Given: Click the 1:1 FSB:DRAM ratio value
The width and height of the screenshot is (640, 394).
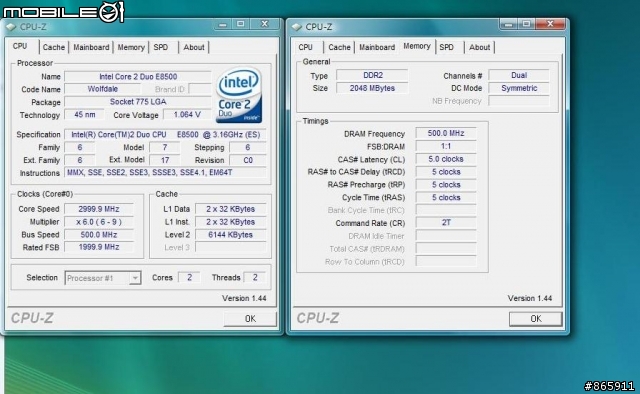Looking at the screenshot, I should point(446,146).
